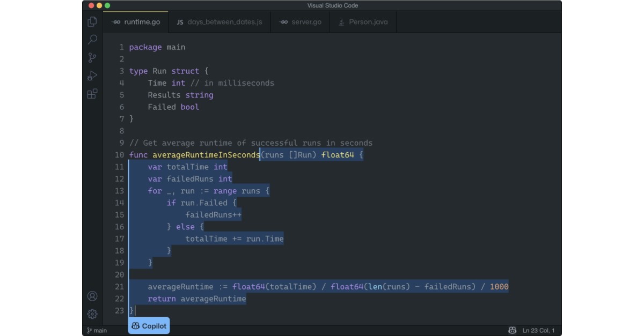Click the function name averageRuntimeInSeconds
This screenshot has width=644, height=336.
point(206,155)
